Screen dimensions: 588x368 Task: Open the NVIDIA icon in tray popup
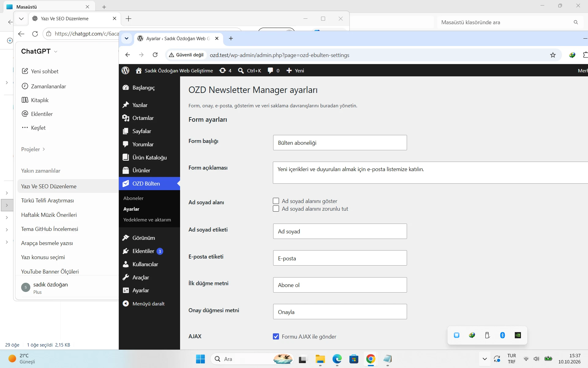[518, 335]
